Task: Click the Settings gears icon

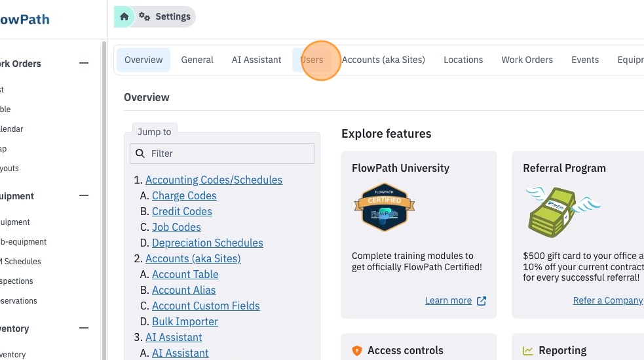Action: [144, 16]
